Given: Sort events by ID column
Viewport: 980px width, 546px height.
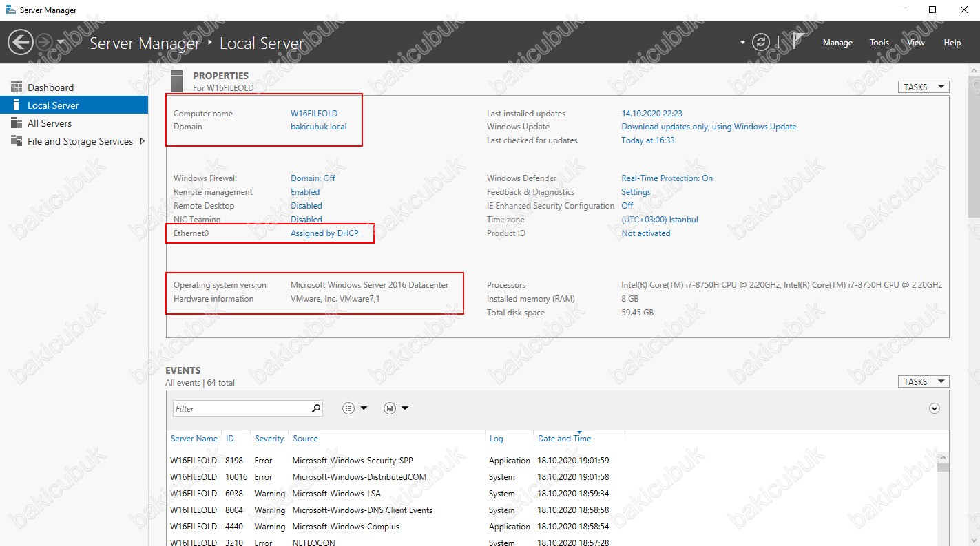Looking at the screenshot, I should coord(230,439).
